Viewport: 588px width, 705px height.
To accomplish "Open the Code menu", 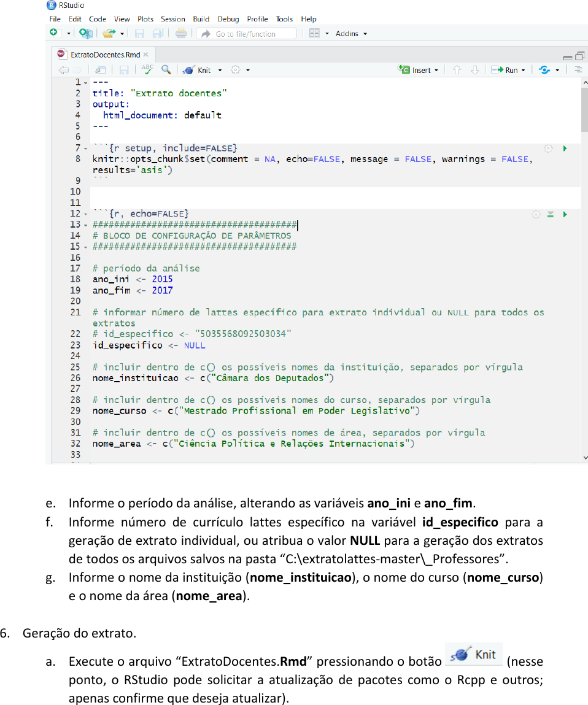I will coord(98,19).
